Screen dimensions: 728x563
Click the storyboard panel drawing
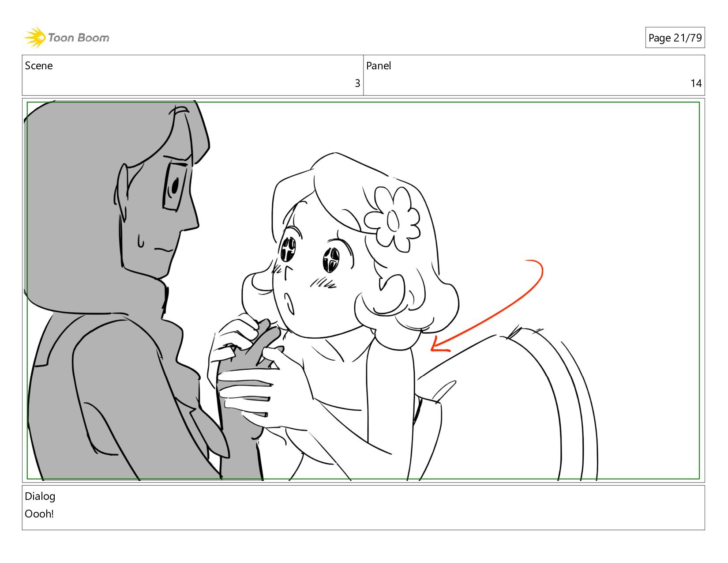[x=363, y=290]
